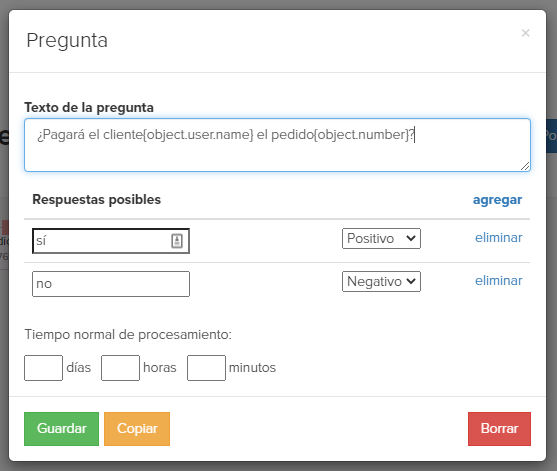
Task: Click the minutos input box
Action: [206, 368]
